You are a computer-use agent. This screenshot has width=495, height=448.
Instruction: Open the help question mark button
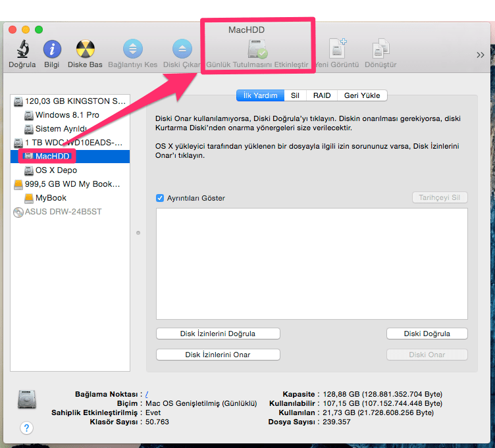[26, 428]
